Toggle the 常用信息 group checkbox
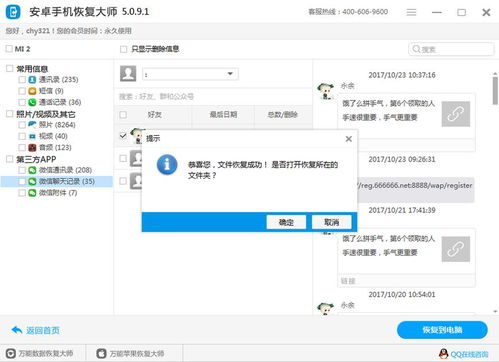 (10, 68)
